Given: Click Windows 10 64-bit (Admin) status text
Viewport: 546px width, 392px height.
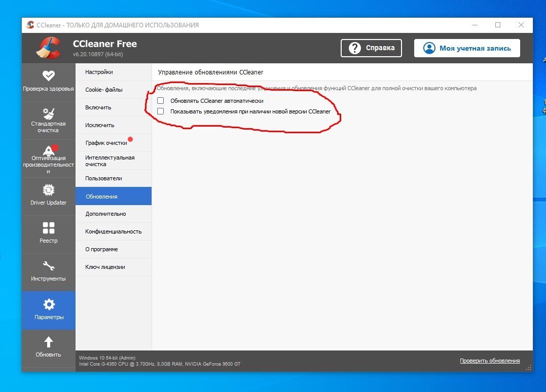Looking at the screenshot, I should point(107,358).
